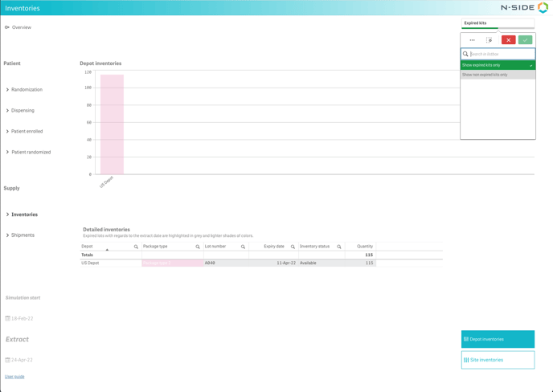Click the search icon in Depot column
The image size is (553, 392).
(x=136, y=247)
